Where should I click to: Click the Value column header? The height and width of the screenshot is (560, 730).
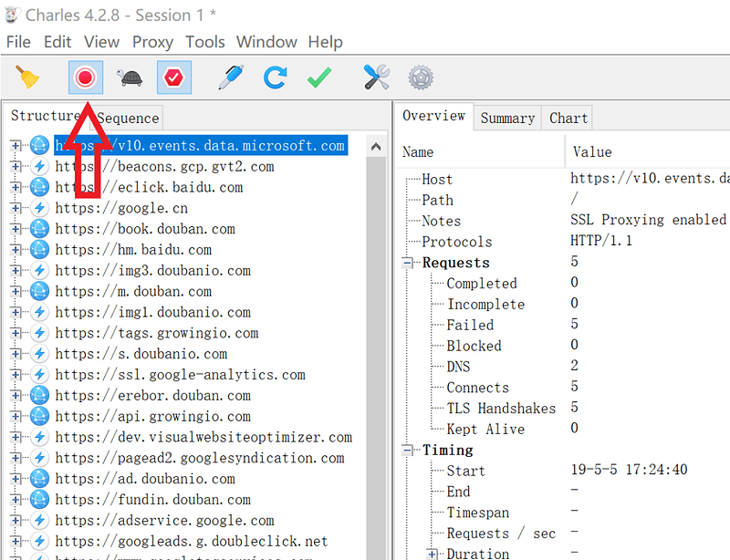(648, 152)
